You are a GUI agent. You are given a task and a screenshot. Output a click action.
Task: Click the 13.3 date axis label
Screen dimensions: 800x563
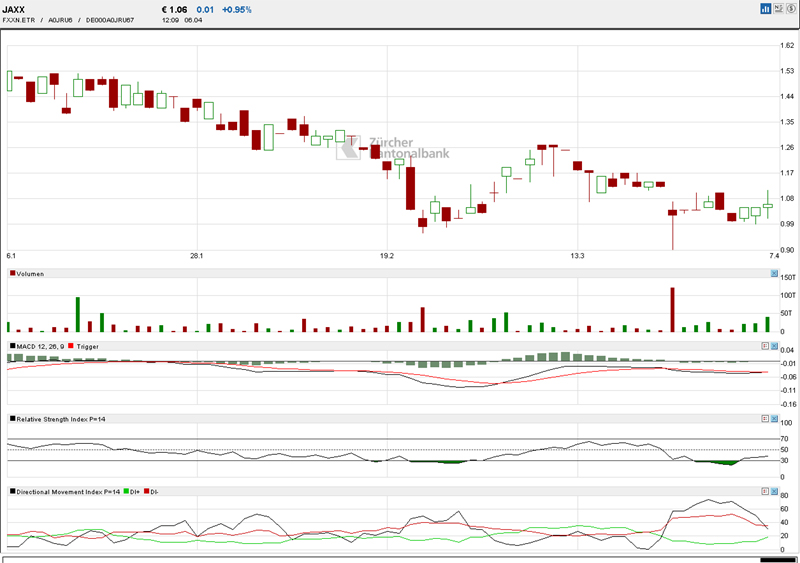[x=577, y=257]
